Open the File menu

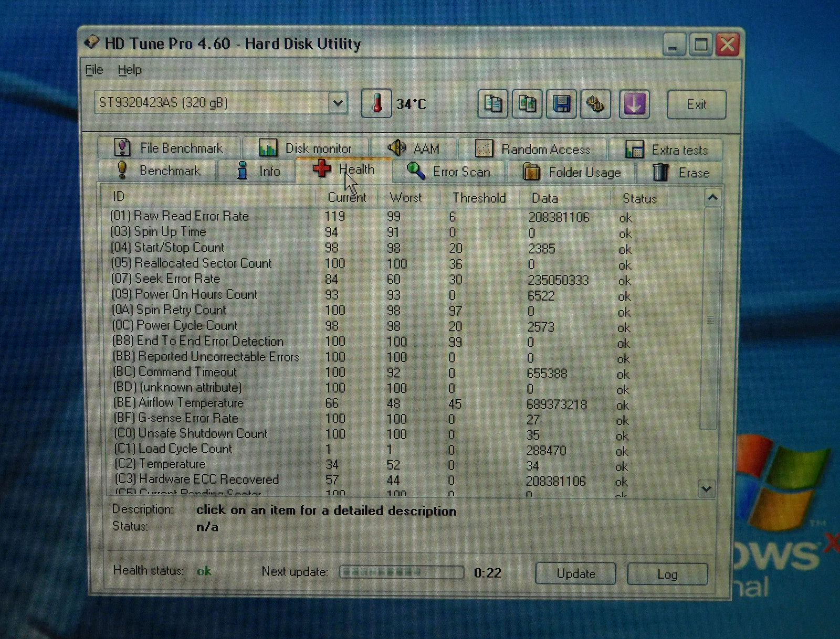click(94, 69)
